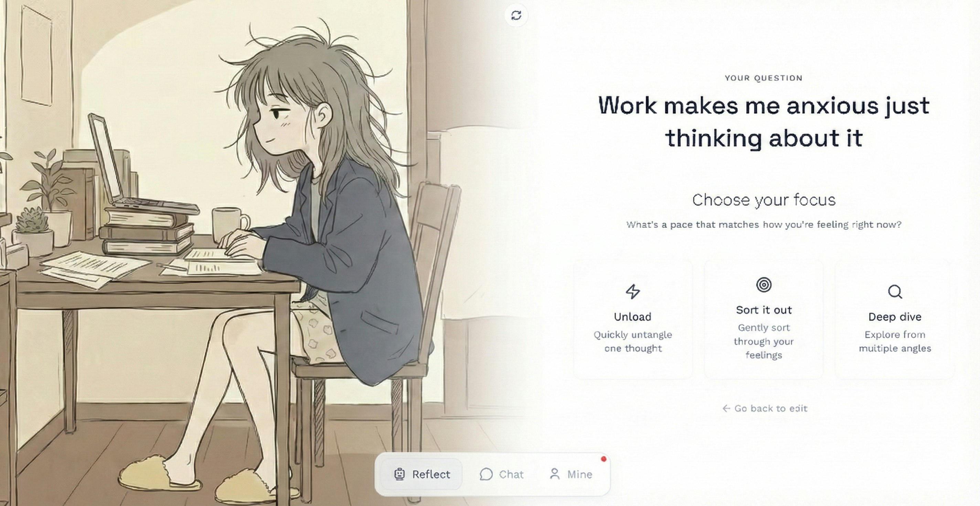The width and height of the screenshot is (980, 506).
Task: Follow the Go back to edit link
Action: (765, 408)
